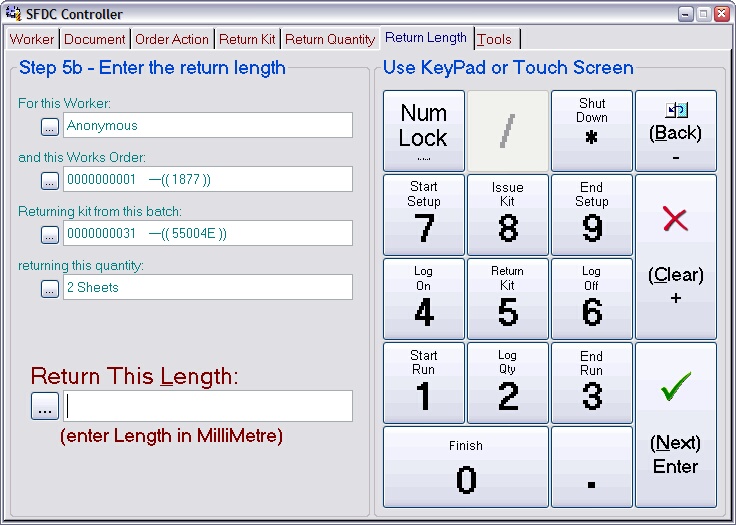The height and width of the screenshot is (525, 736).
Task: Tap the End Setup 9 key
Action: coord(592,215)
